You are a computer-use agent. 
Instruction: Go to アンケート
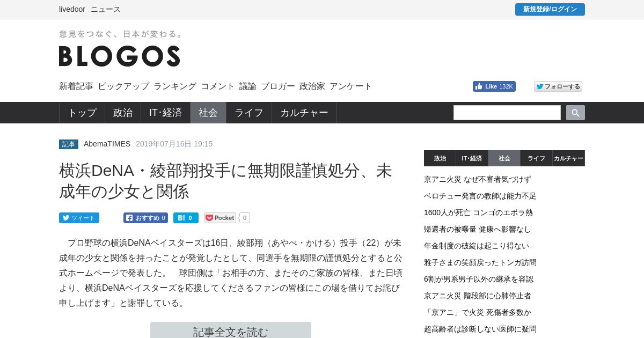click(x=351, y=86)
